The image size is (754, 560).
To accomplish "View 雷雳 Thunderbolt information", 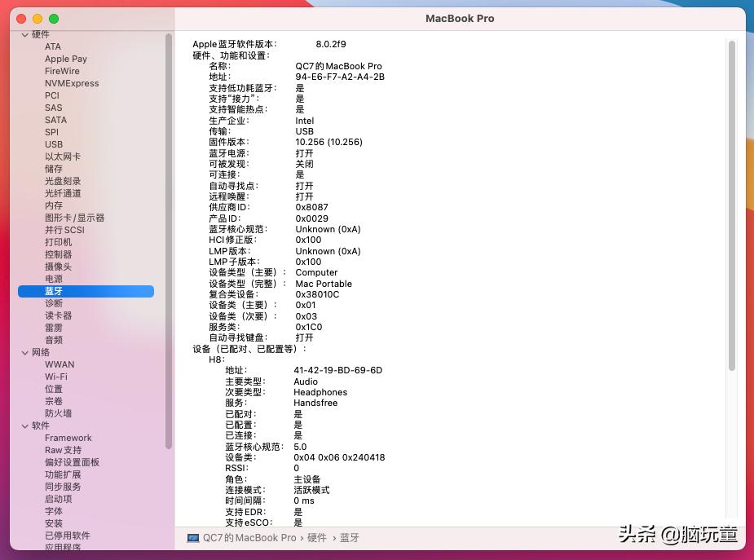I will [53, 328].
